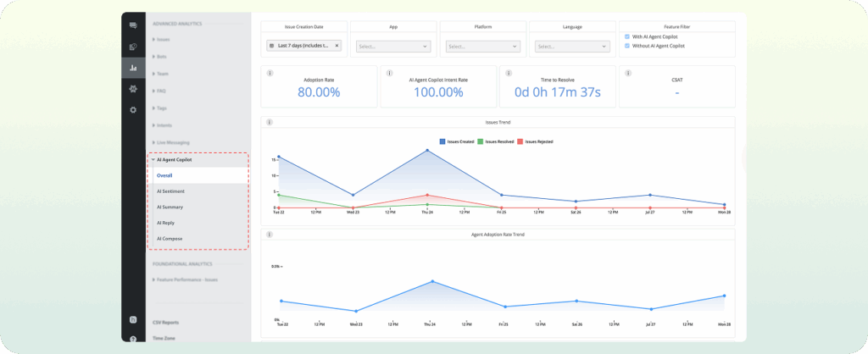
Task: Open the AI Sentiment report
Action: click(170, 191)
